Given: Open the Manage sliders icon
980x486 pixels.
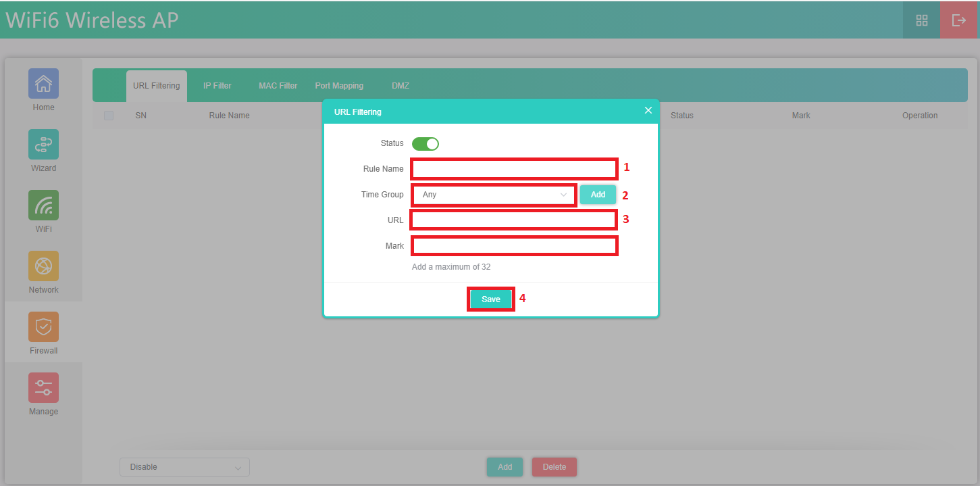Looking at the screenshot, I should (43, 388).
